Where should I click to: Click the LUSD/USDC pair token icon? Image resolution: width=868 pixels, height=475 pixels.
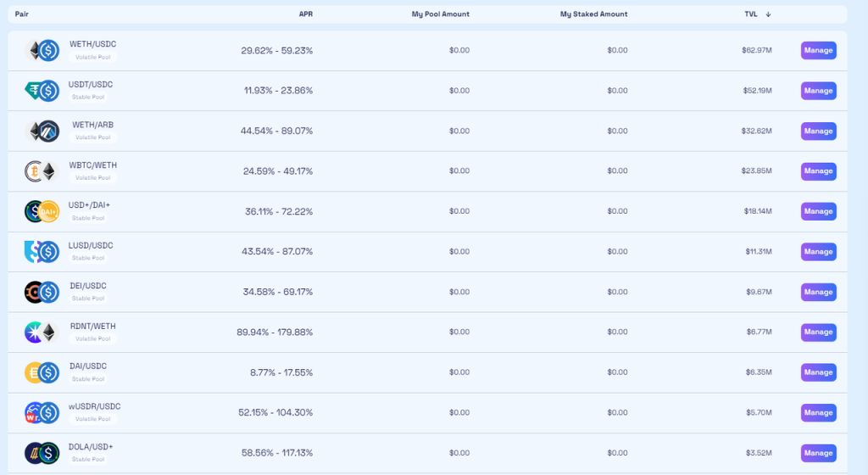[42, 252]
